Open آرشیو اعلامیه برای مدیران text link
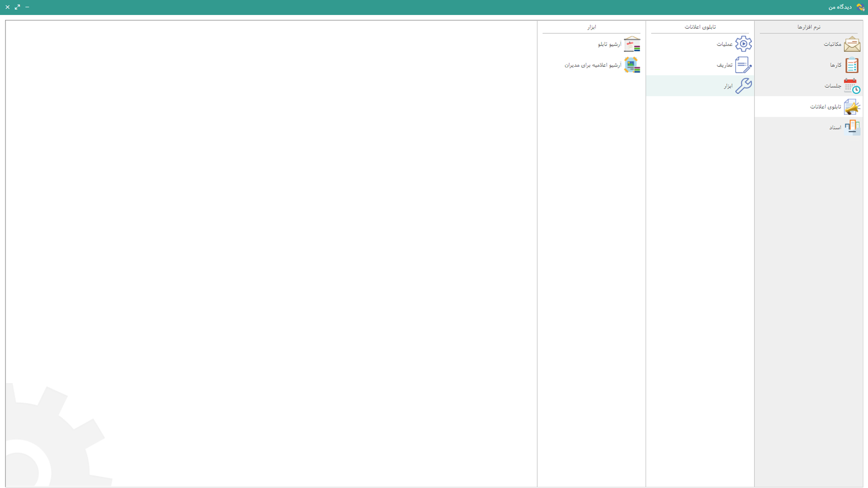868x488 pixels. [593, 65]
